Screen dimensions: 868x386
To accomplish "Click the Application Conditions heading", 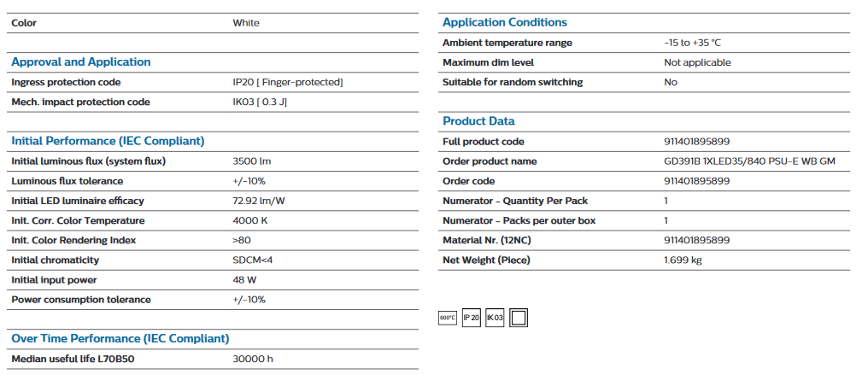I will click(505, 23).
